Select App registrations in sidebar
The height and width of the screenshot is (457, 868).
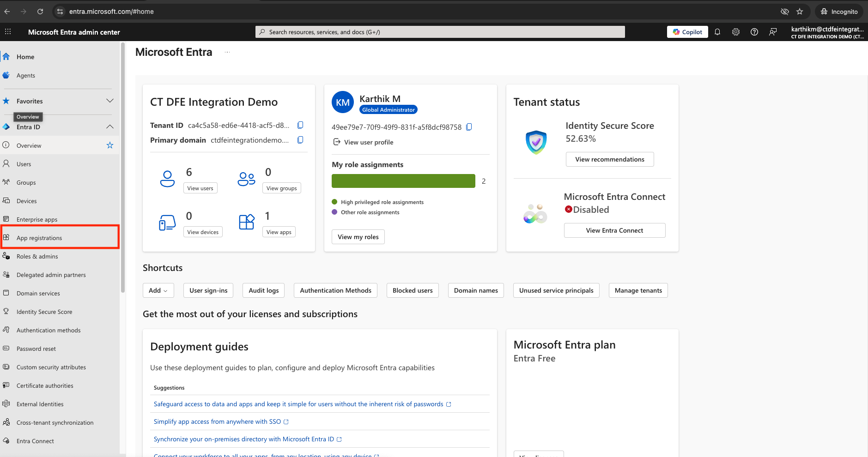point(39,238)
